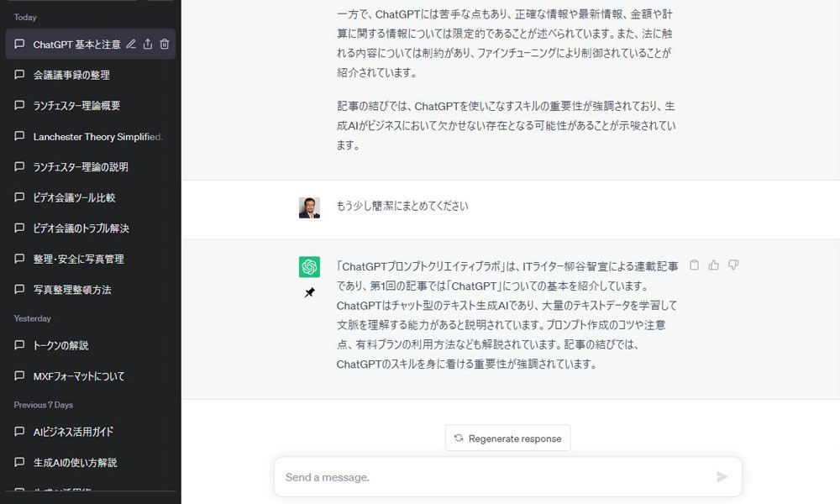
Task: Click the paragraph beginning 記事の結びでは、ChatGPTを使いこなす
Action: (507, 125)
